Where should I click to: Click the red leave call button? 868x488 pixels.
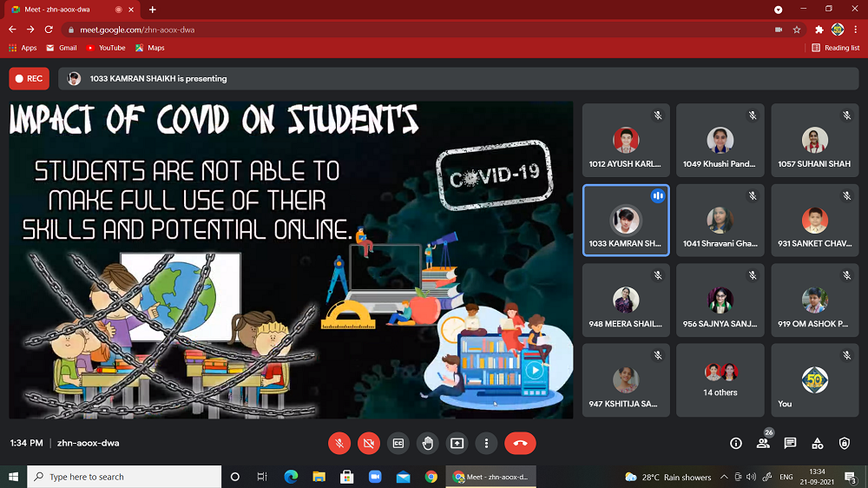(x=520, y=443)
